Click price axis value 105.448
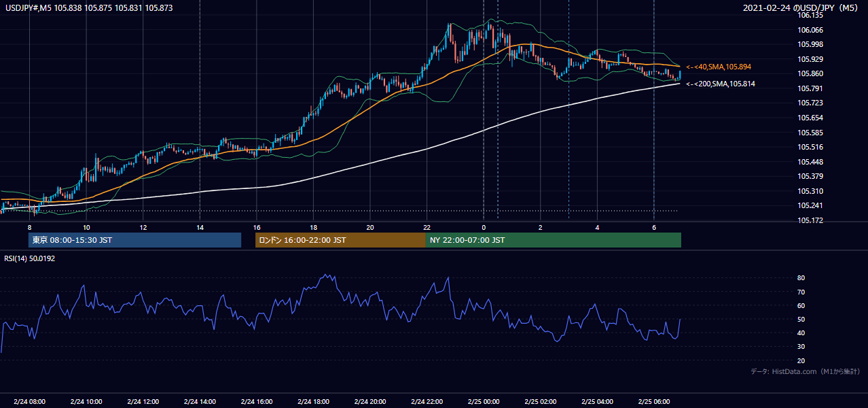 811,162
